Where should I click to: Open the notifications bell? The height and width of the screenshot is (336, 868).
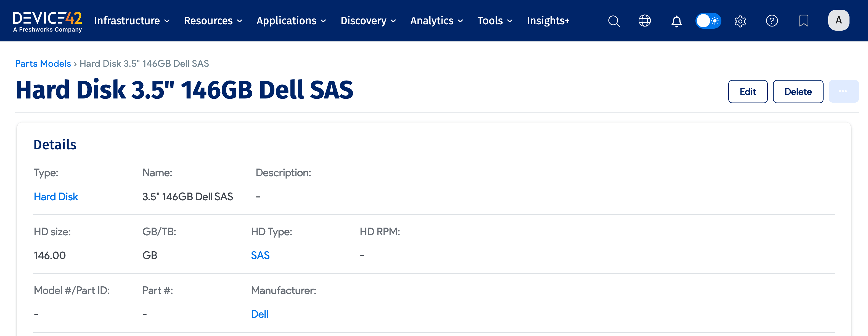pyautogui.click(x=676, y=21)
